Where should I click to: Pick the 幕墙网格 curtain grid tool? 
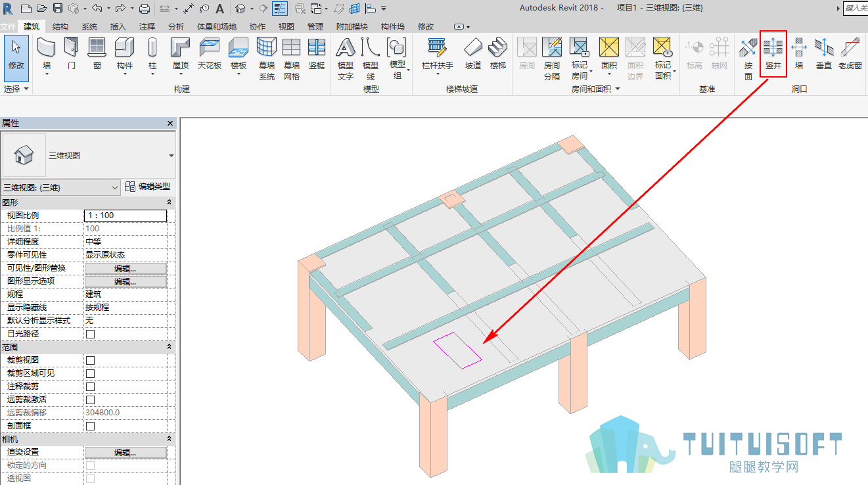(x=292, y=58)
